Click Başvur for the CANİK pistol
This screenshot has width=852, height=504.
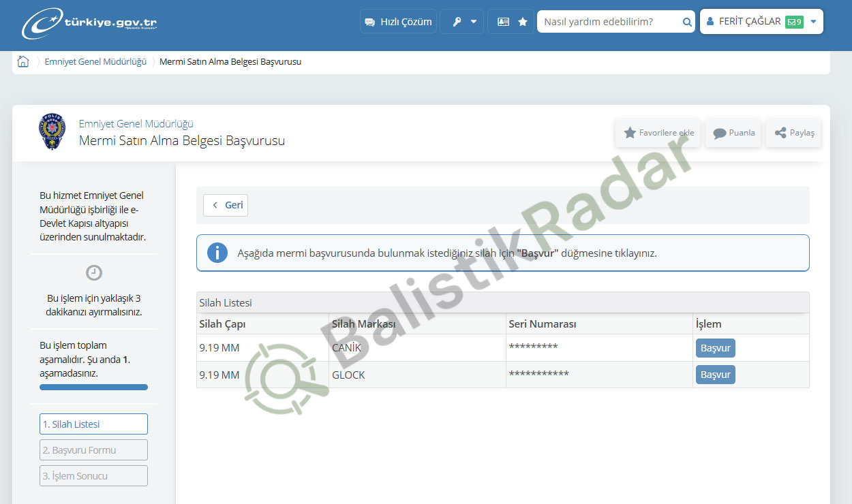click(x=716, y=348)
